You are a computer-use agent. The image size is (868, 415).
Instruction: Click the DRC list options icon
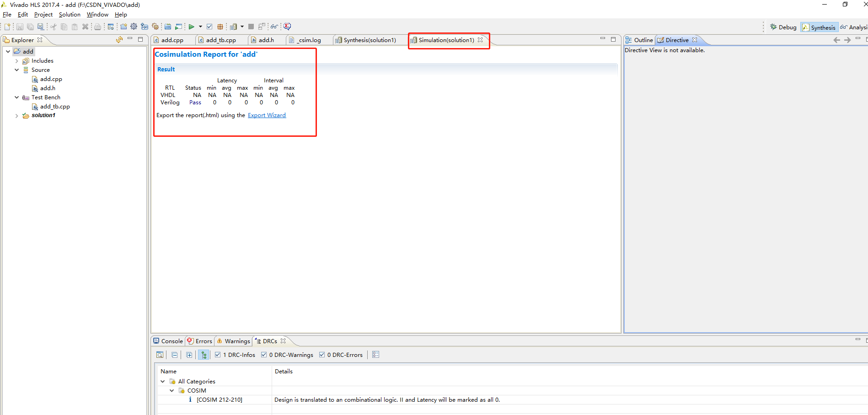(375, 355)
